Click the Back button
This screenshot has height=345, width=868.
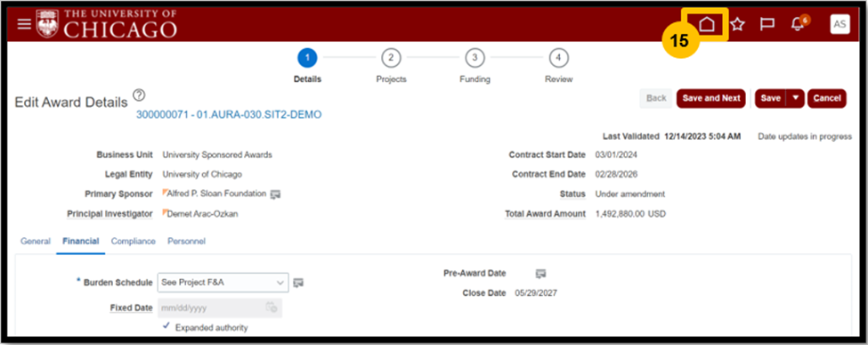656,98
